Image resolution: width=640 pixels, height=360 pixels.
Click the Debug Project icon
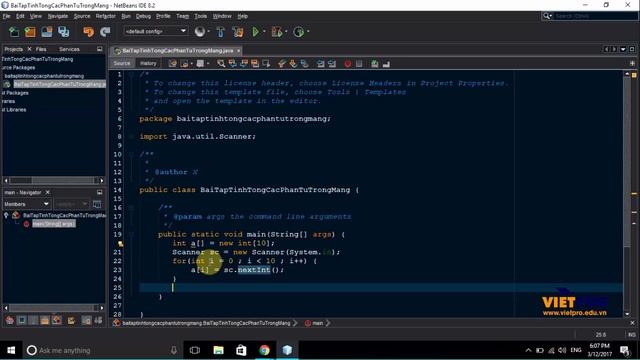(276, 32)
